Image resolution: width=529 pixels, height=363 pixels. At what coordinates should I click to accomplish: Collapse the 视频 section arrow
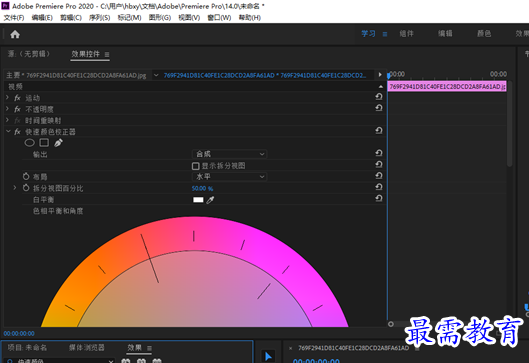pos(381,87)
